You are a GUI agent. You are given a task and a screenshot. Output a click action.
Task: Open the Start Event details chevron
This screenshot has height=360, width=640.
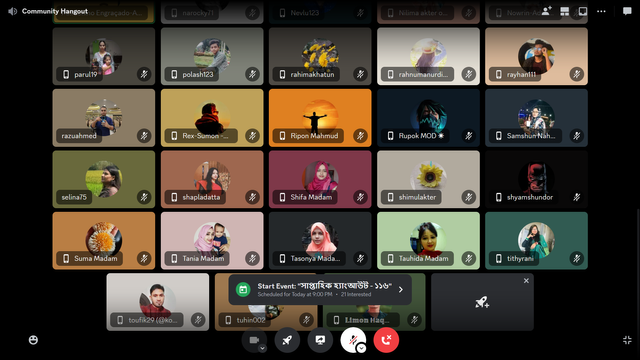401,289
